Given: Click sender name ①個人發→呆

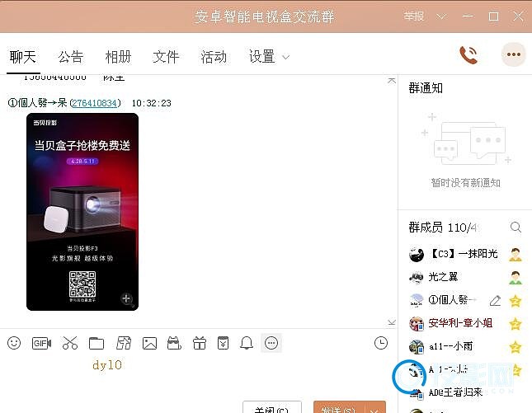Looking at the screenshot, I should 37,103.
